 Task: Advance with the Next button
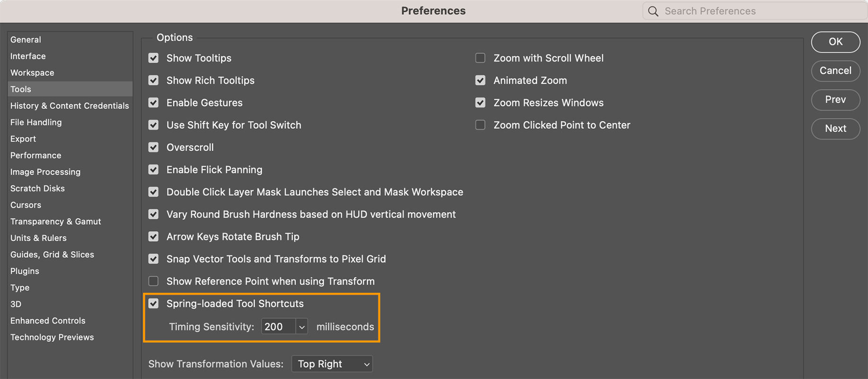click(835, 128)
